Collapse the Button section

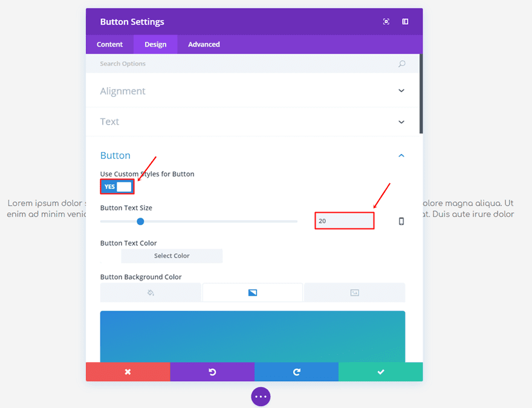401,155
